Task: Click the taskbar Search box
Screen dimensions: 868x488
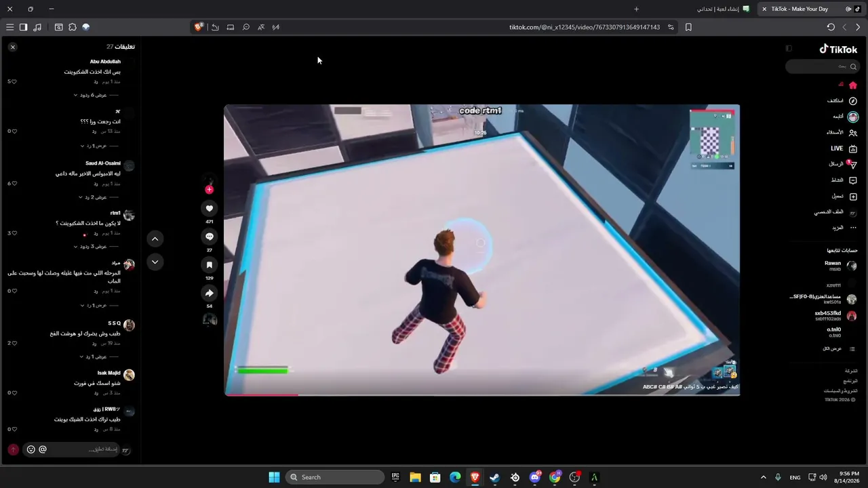Action: click(335, 477)
